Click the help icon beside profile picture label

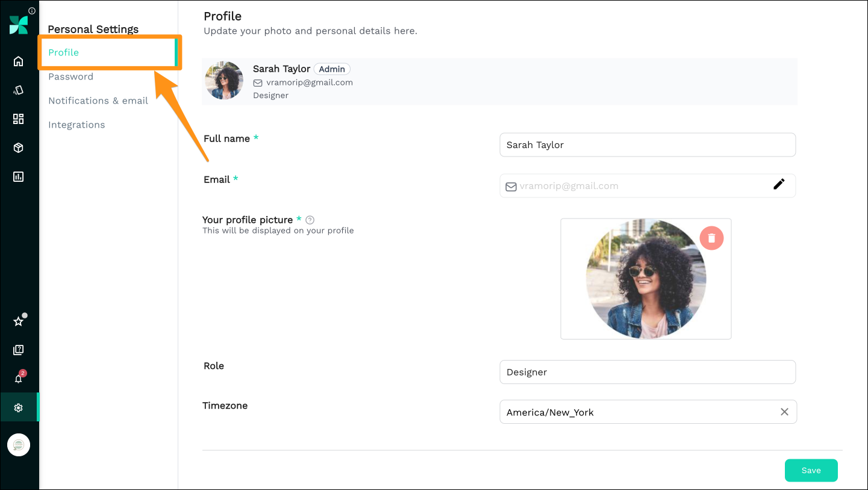click(310, 220)
